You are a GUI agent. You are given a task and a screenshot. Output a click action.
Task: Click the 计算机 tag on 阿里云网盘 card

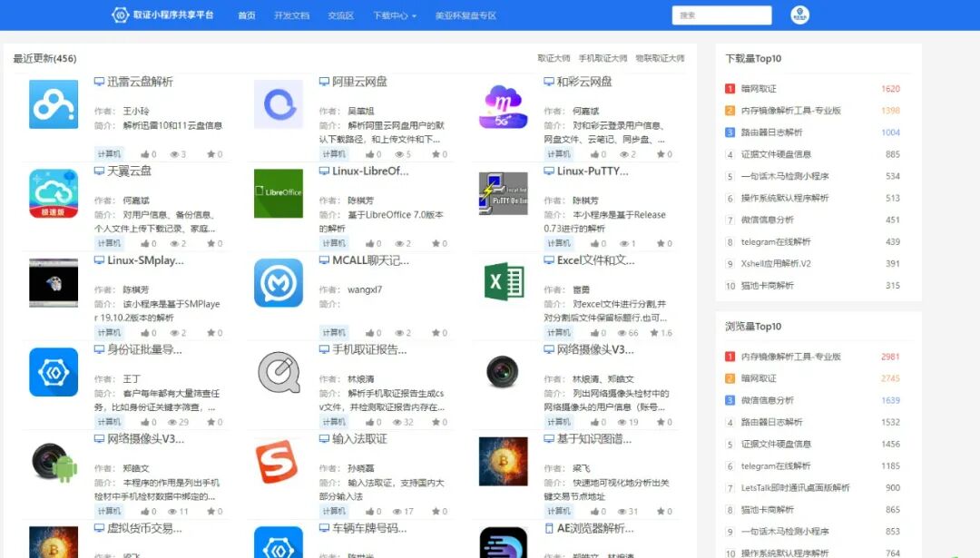(334, 154)
